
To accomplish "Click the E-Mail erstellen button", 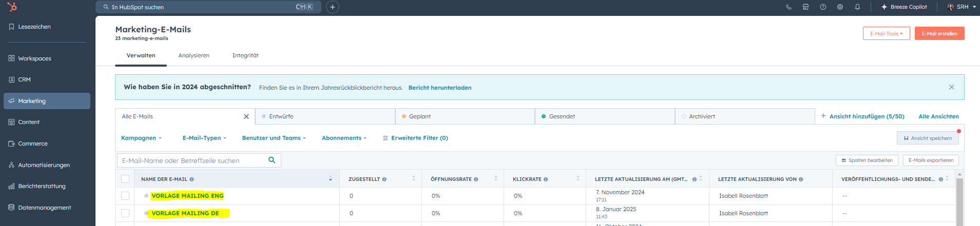I will [x=939, y=33].
